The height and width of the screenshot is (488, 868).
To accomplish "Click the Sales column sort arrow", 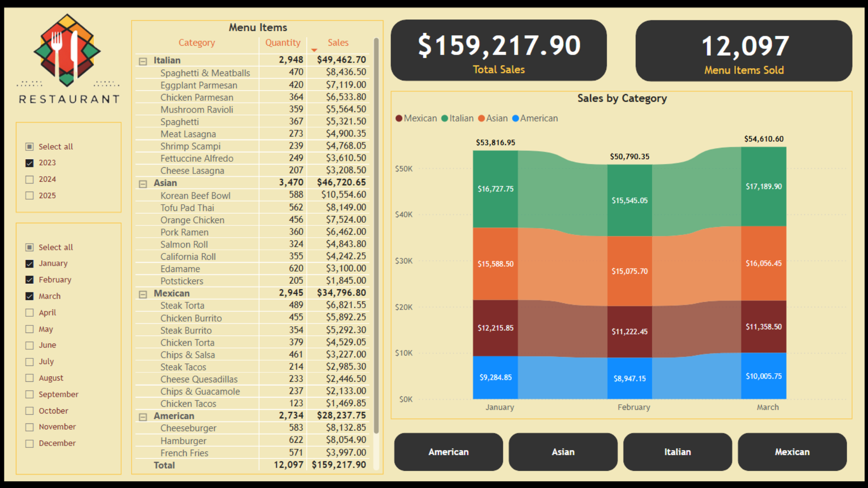I will [x=314, y=50].
